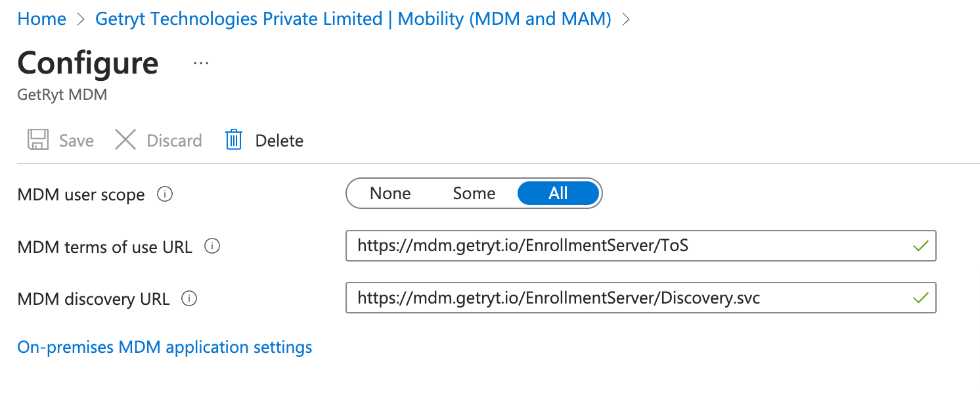Set MDM user scope to None

pyautogui.click(x=390, y=193)
